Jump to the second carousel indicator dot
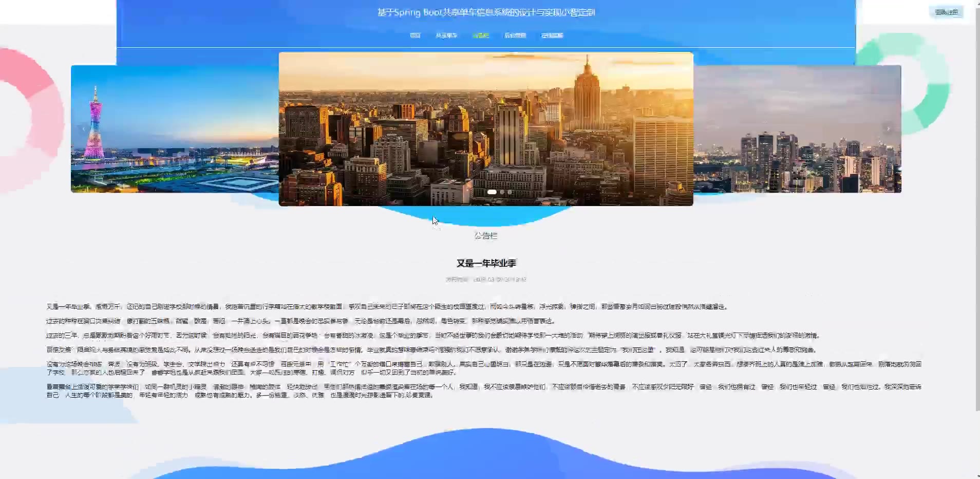The height and width of the screenshot is (479, 980). coord(502,192)
